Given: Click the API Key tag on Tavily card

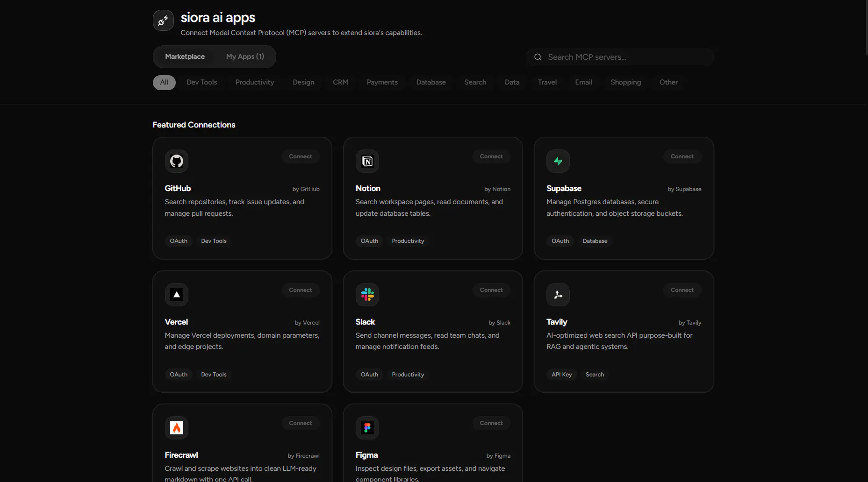Looking at the screenshot, I should [x=562, y=375].
